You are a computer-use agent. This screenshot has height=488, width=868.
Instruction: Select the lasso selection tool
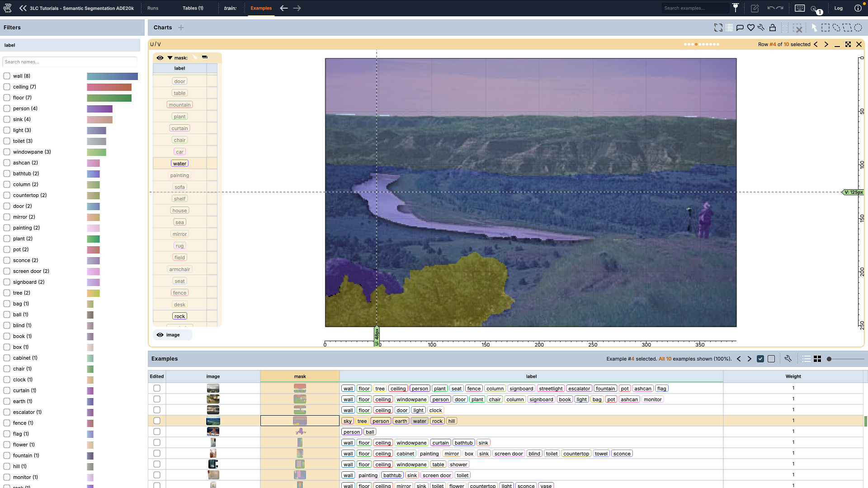836,28
